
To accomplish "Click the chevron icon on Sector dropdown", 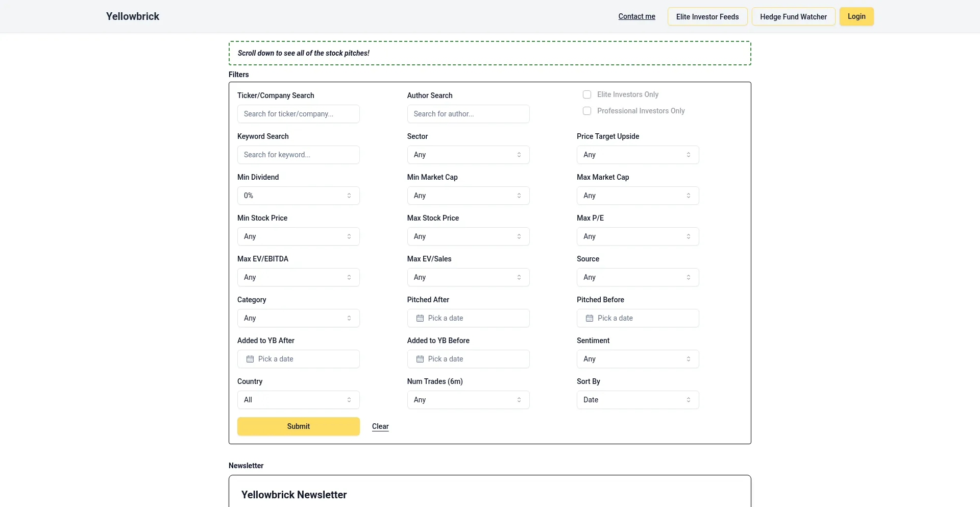I will click(519, 155).
